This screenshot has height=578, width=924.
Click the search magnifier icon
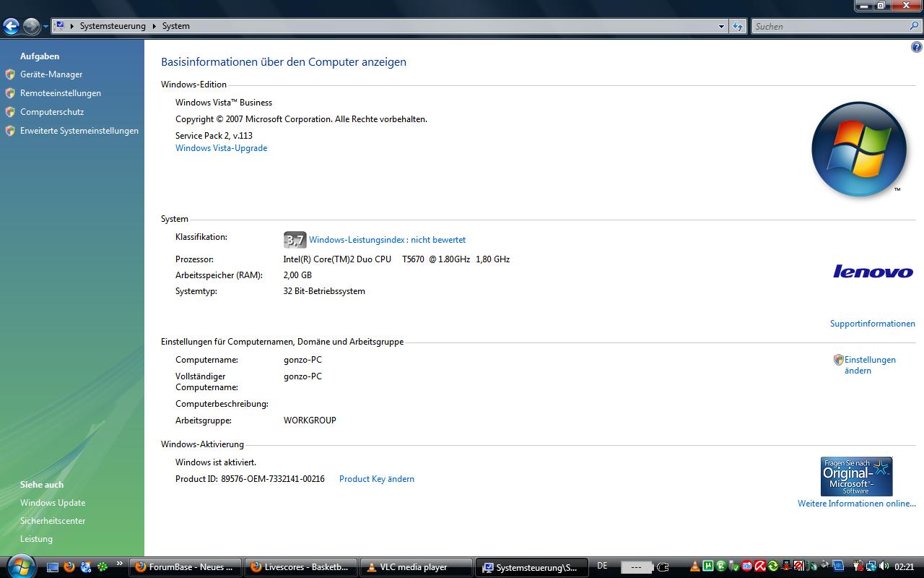(x=914, y=26)
